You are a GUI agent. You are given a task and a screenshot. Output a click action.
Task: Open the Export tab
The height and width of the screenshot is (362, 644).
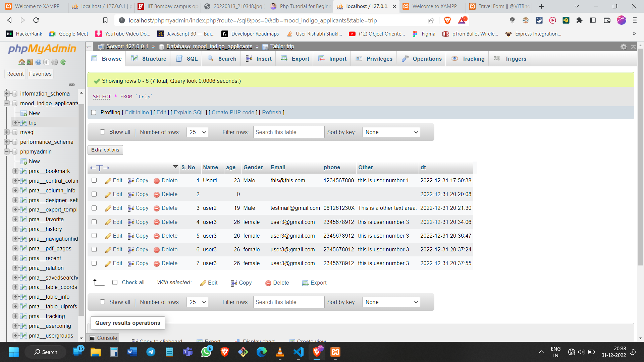point(295,59)
